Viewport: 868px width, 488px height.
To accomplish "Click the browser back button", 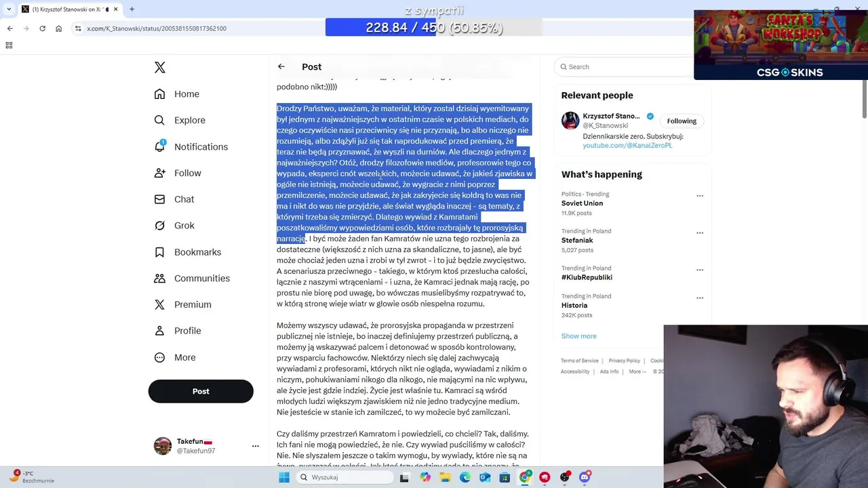I will tap(10, 28).
